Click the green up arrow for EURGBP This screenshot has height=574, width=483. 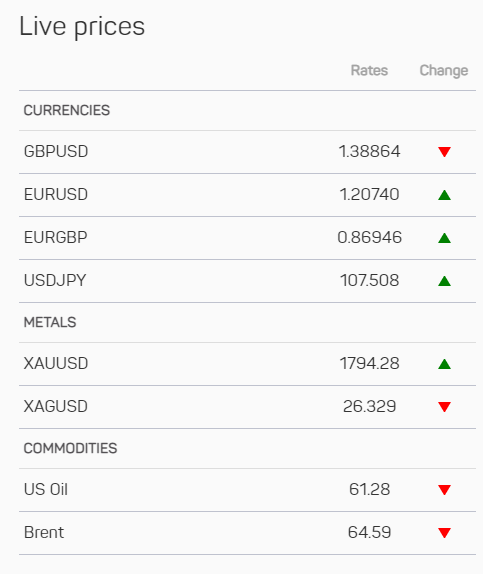pos(444,238)
